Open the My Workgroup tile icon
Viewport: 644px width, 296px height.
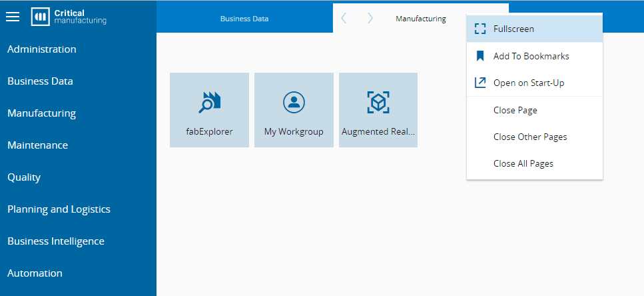[x=294, y=102]
